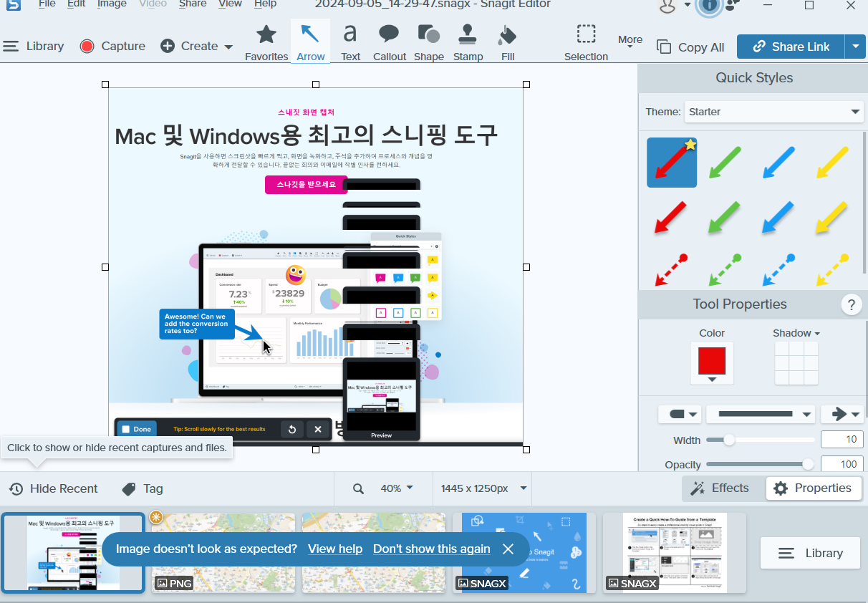The image size is (868, 603).
Task: Click the Opacity value field showing 100
Action: tap(842, 464)
